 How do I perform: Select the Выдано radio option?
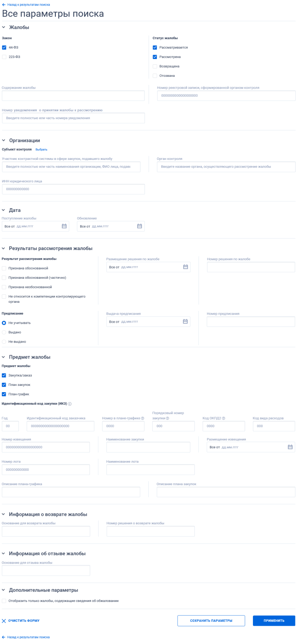[4, 332]
